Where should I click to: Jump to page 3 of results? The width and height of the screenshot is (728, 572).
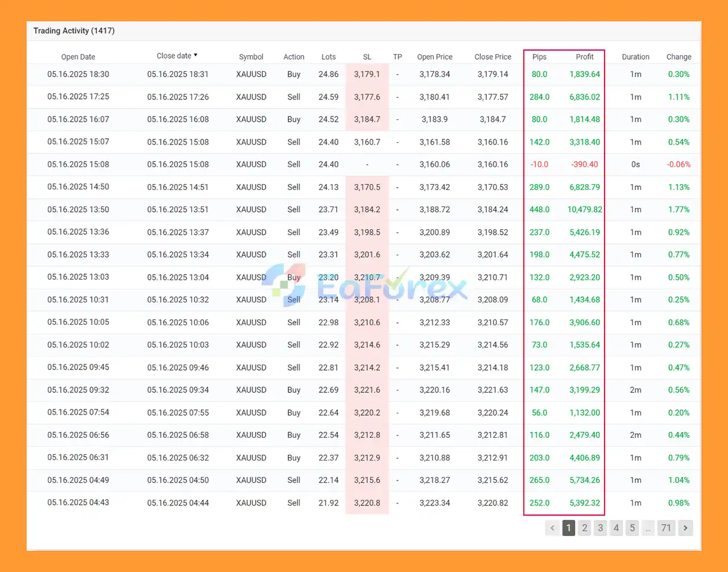tap(600, 528)
